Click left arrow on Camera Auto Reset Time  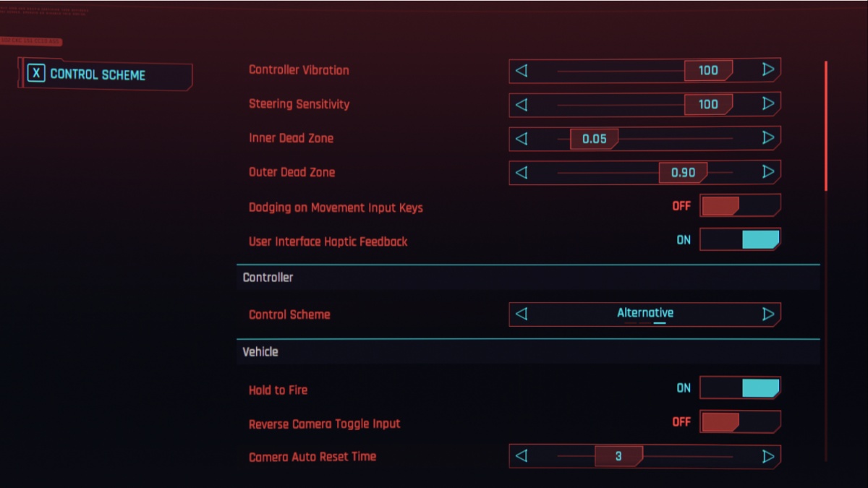tap(523, 456)
